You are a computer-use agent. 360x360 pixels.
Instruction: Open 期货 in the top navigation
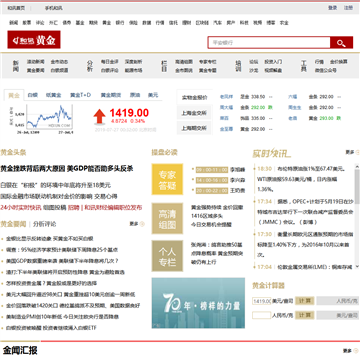click(93, 23)
